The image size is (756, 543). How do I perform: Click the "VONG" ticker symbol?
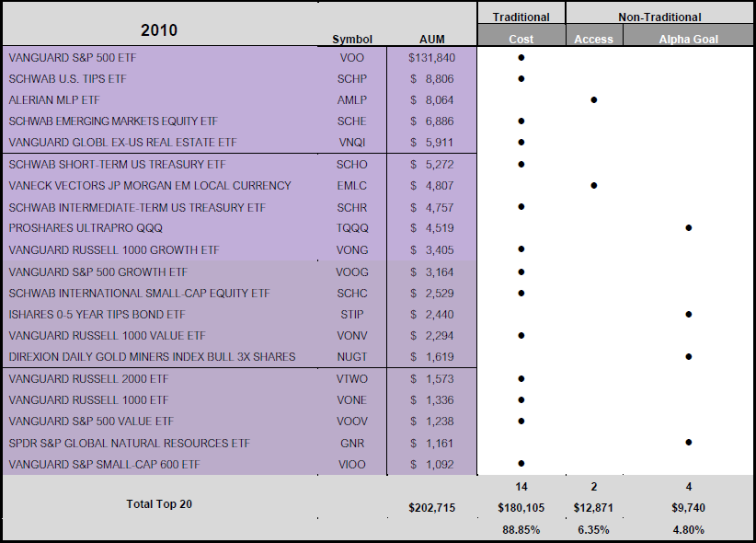point(352,250)
